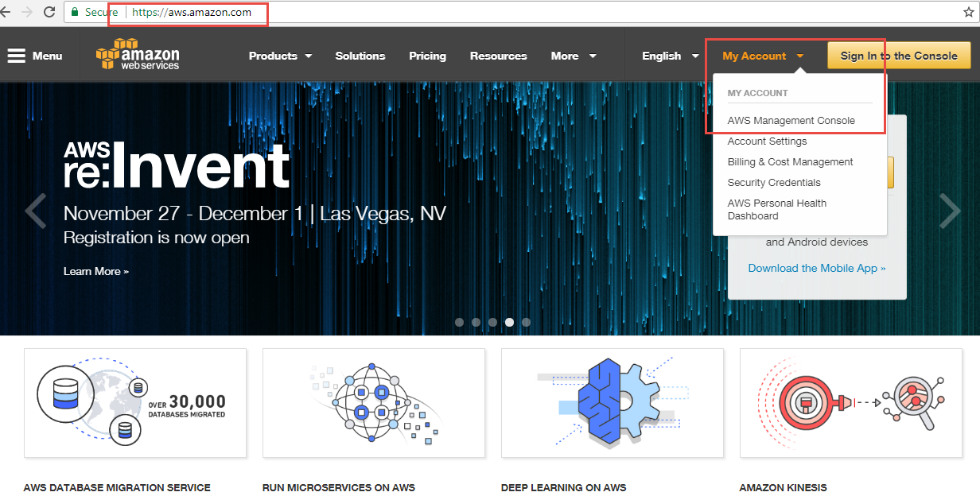Open the Resources menu item
The image size is (980, 496).
[x=499, y=56]
